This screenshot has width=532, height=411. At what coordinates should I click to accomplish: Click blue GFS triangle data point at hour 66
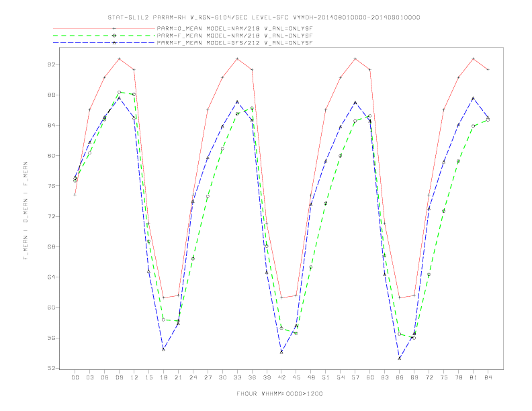pyautogui.click(x=400, y=358)
